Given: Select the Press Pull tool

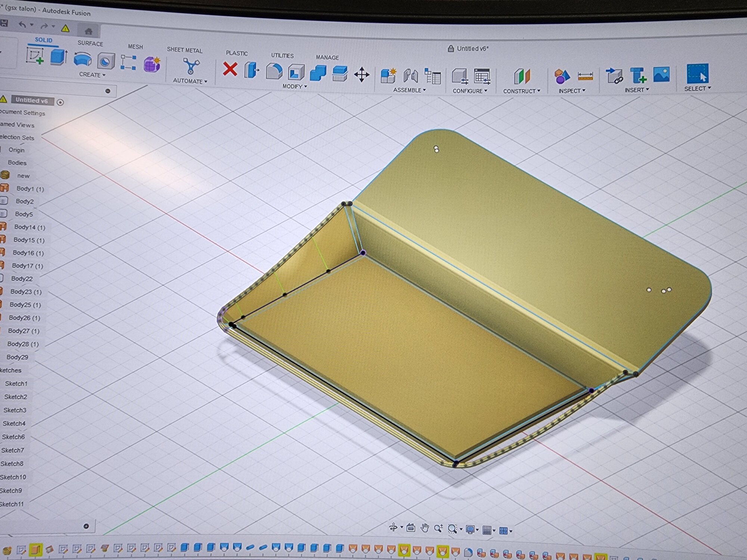Looking at the screenshot, I should (x=251, y=70).
